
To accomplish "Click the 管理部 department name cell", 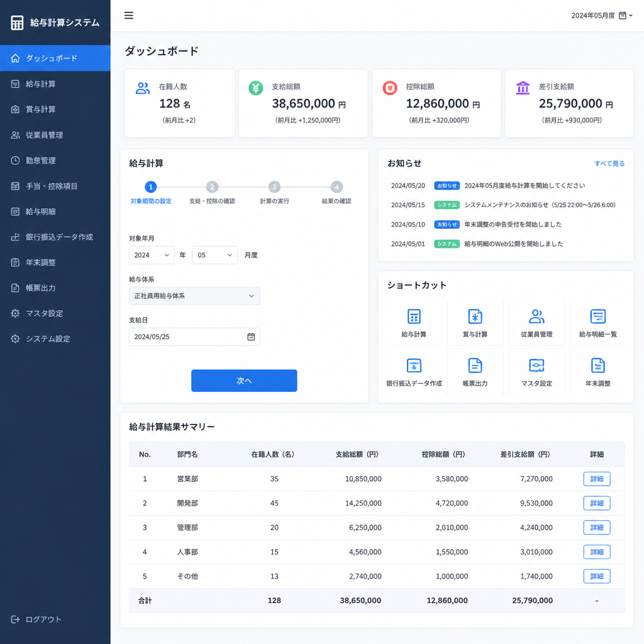I will pos(187,528).
